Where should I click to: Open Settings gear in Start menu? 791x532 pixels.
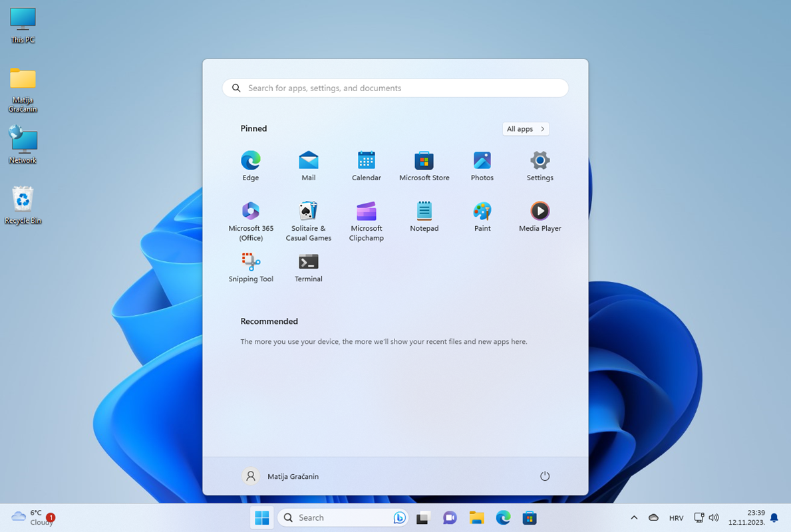click(540, 166)
